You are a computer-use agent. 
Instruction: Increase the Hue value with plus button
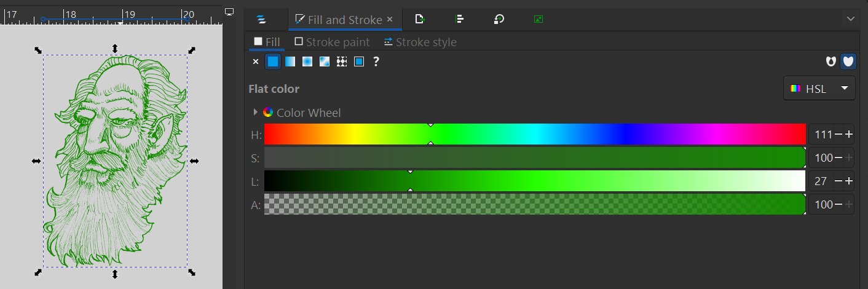[x=849, y=134]
